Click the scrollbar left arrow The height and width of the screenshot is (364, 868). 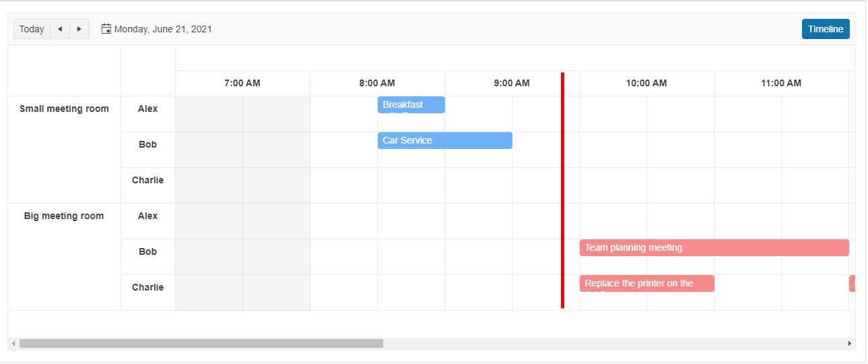[13, 344]
